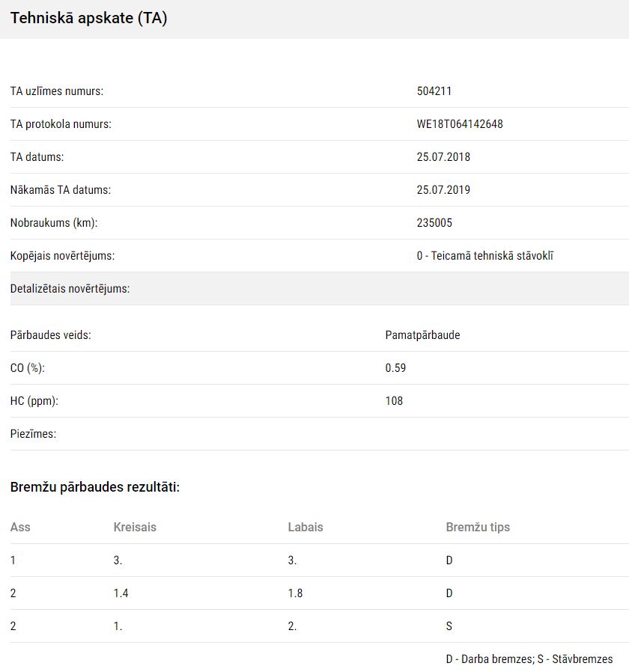Click the 'Tehniskā apskate (TA)' heading
Viewport: 629px width, 672px height.
(x=89, y=18)
